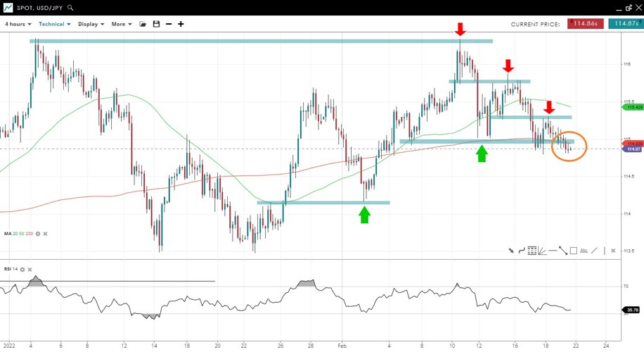Zoom out with the minus icon
The width and height of the screenshot is (644, 352).
pos(169,24)
